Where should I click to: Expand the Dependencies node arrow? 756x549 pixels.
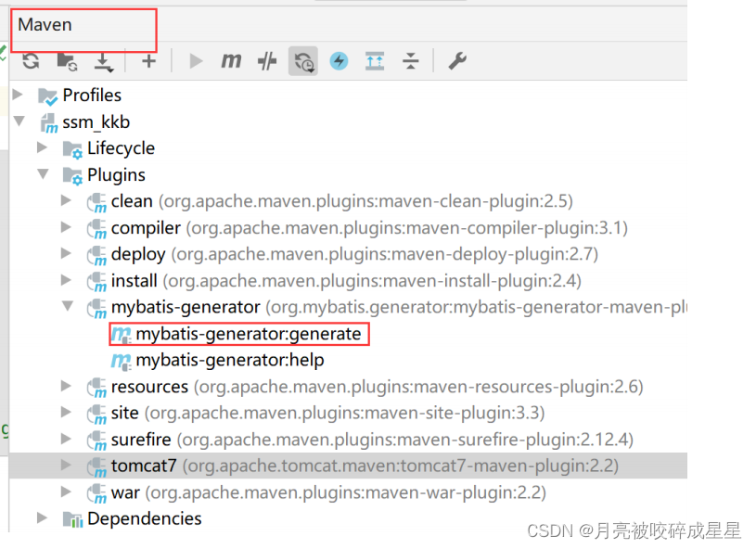pos(43,518)
